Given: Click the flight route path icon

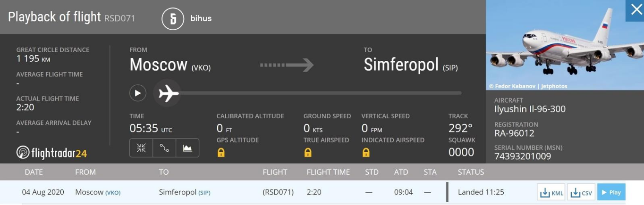Looking at the screenshot, I should [x=164, y=148].
